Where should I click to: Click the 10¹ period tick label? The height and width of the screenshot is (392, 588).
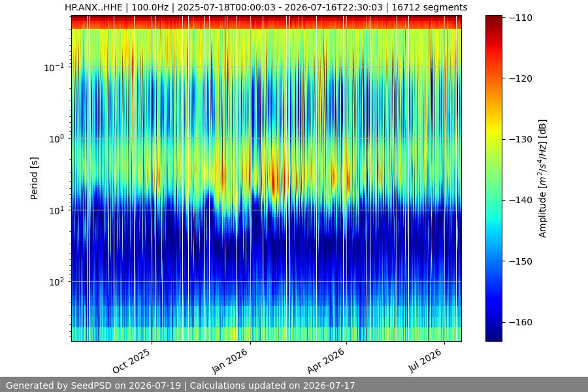point(57,210)
